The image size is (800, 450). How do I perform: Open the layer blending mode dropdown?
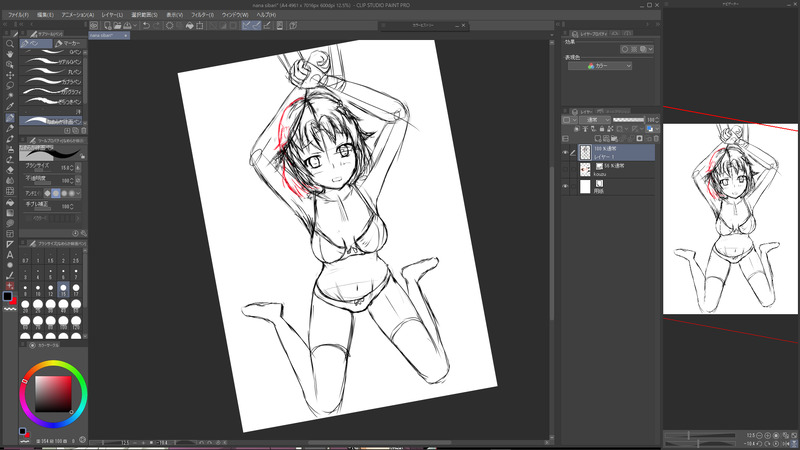593,119
